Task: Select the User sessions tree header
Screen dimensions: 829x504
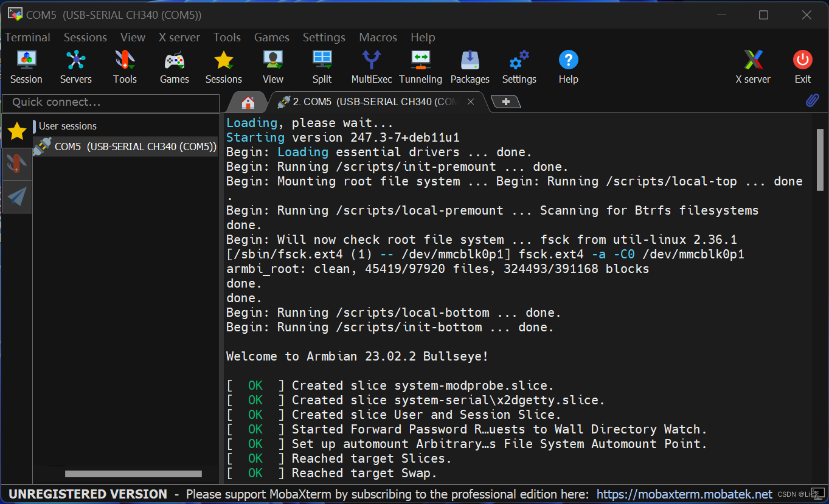Action: click(68, 126)
